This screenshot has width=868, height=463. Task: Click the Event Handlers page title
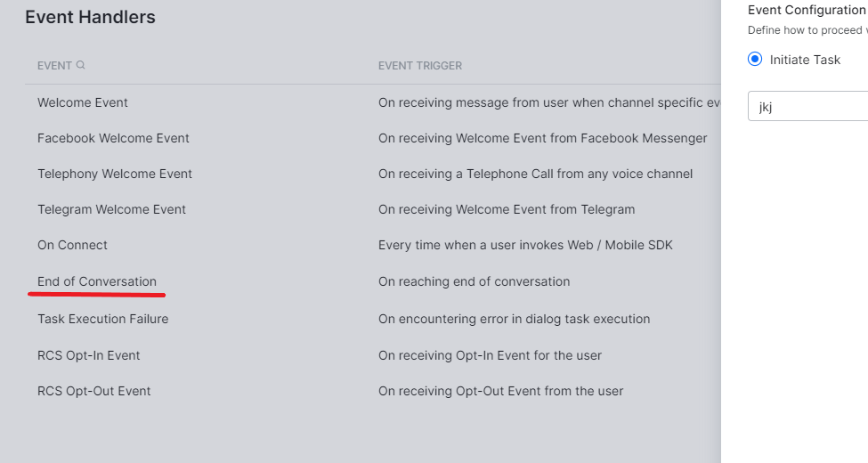coord(90,17)
